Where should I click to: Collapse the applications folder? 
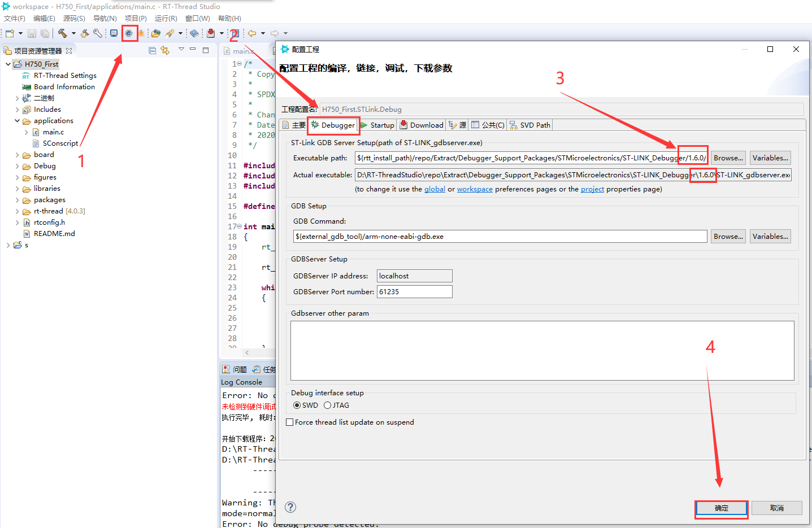pos(17,120)
